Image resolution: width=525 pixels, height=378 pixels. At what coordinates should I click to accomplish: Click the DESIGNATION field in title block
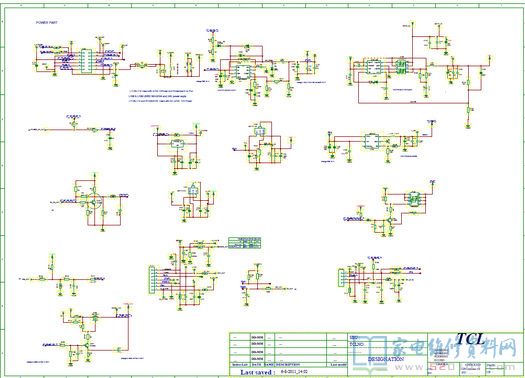pyautogui.click(x=386, y=359)
